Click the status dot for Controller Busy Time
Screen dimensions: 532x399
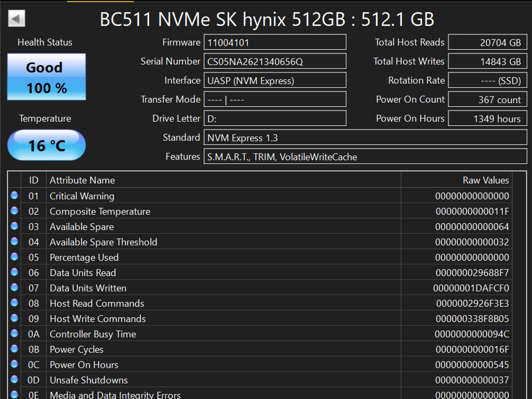[x=14, y=333]
